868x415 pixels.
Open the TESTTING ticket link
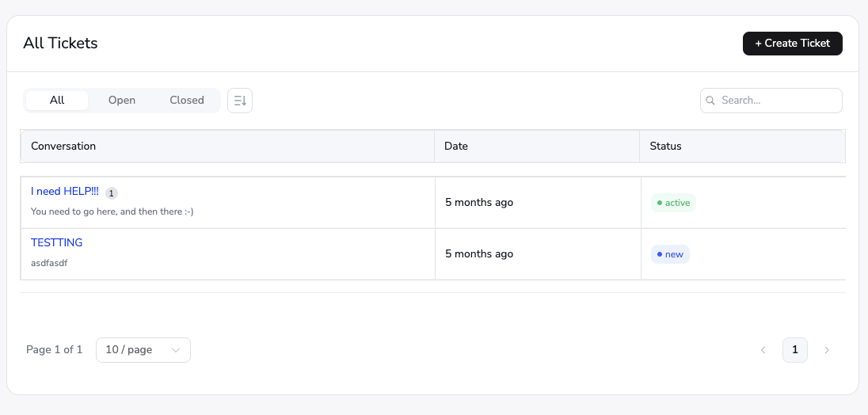coord(56,242)
